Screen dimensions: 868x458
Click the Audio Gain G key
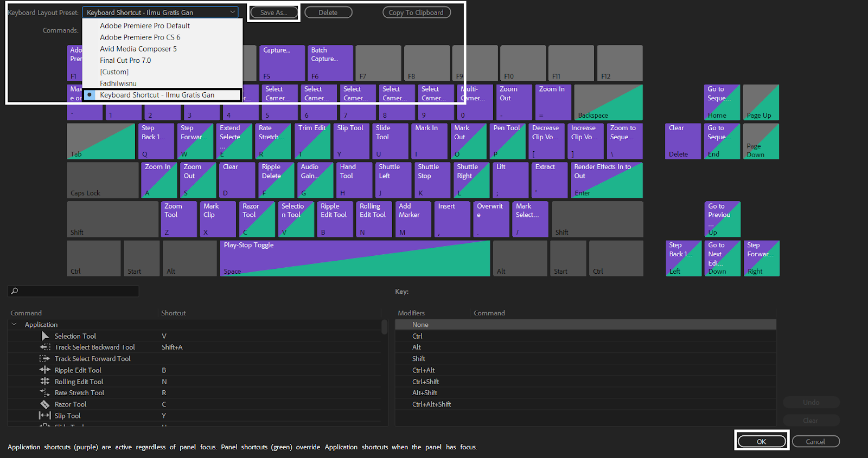[x=315, y=180]
